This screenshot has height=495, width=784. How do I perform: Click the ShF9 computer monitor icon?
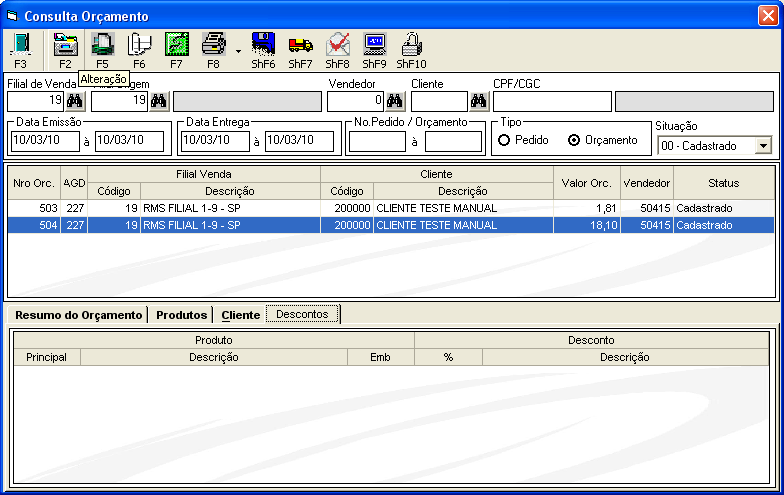tap(374, 44)
